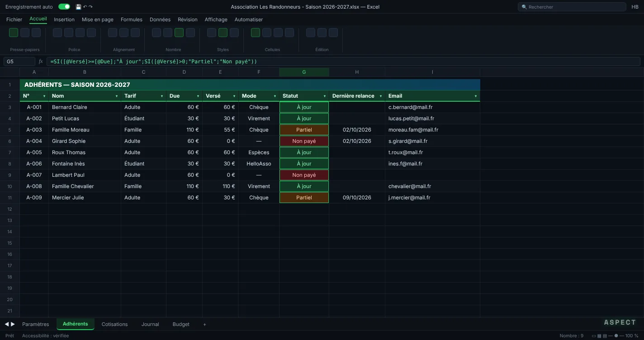Viewport: 644px width, 340px height.
Task: Toggle the Enregistrement auto switch
Action: 64,7
